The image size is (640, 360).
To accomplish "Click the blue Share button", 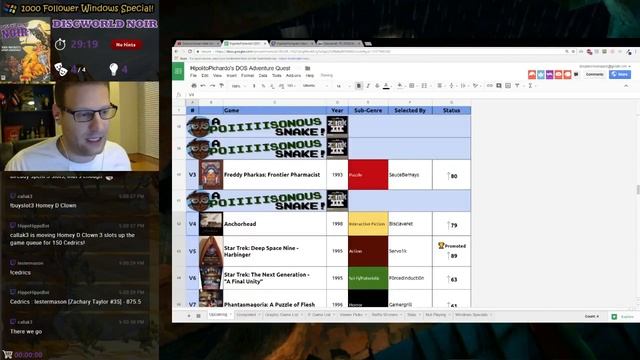I will [x=620, y=75].
